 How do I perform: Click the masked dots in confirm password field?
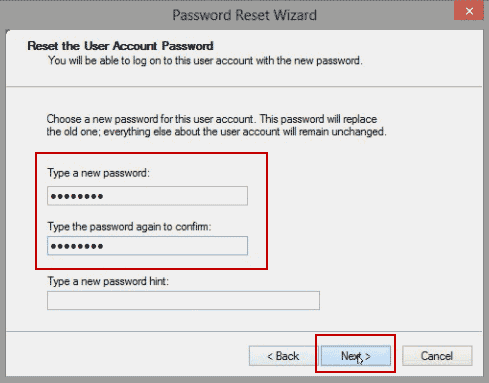(x=77, y=246)
